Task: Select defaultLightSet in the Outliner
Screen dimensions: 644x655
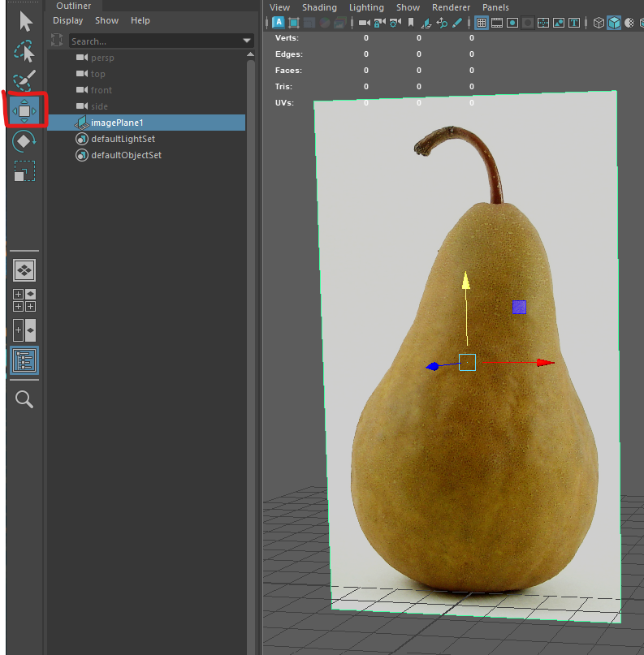Action: coord(123,139)
